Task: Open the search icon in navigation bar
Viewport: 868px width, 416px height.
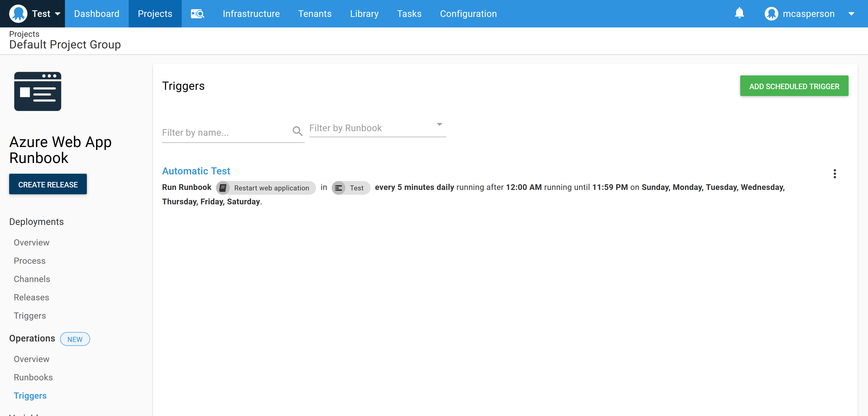Action: pos(198,13)
